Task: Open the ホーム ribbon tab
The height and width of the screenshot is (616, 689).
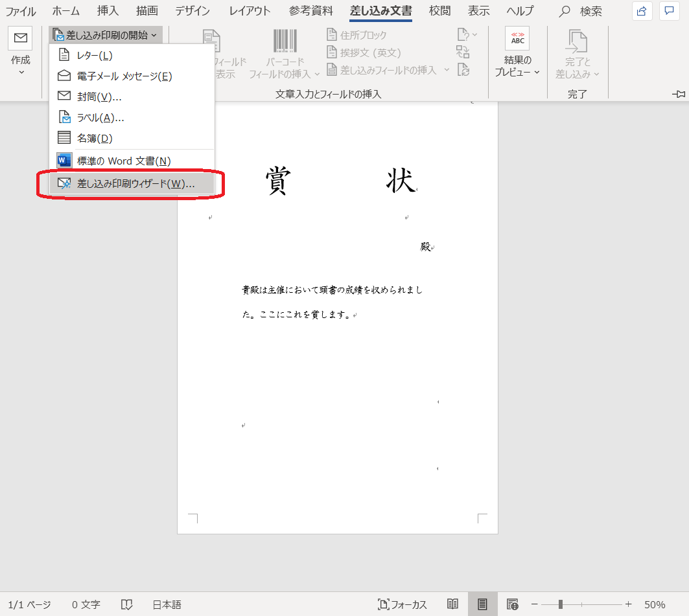Action: click(x=66, y=11)
